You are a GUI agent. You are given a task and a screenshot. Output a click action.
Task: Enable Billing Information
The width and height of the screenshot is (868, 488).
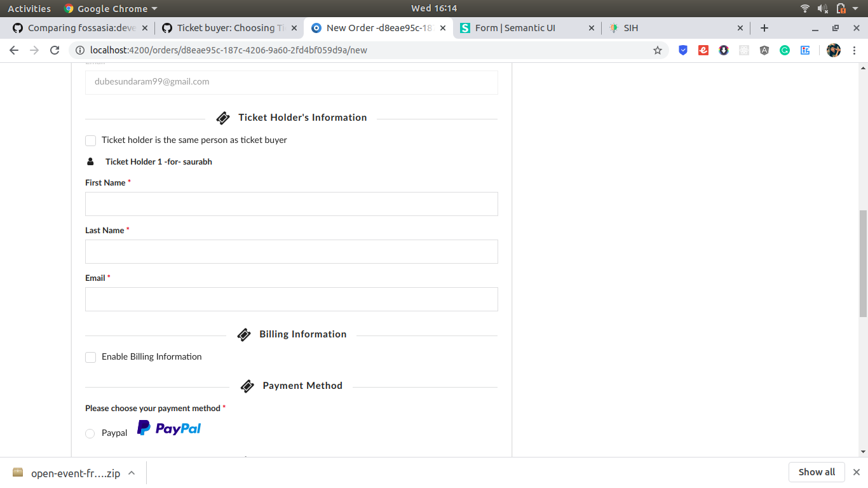tap(90, 357)
